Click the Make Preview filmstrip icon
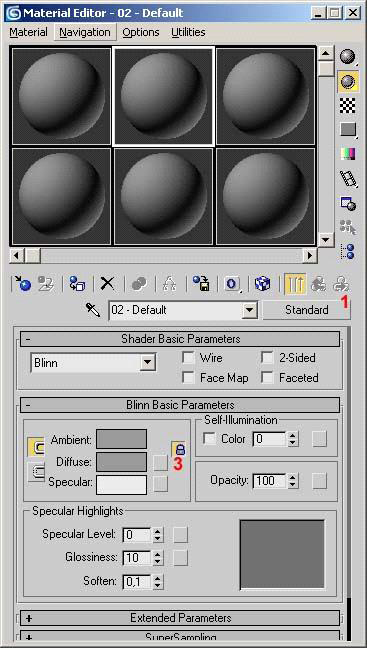 [x=348, y=179]
